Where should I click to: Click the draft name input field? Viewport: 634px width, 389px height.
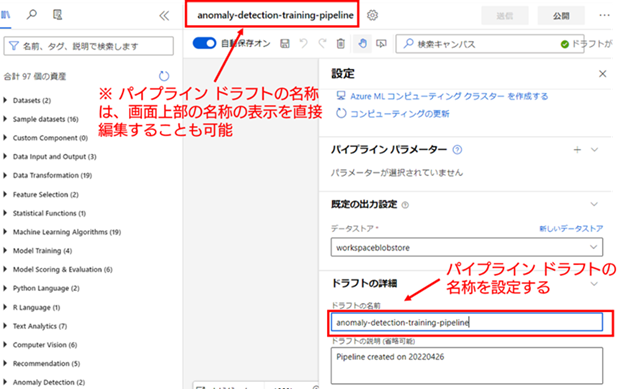coord(467,322)
